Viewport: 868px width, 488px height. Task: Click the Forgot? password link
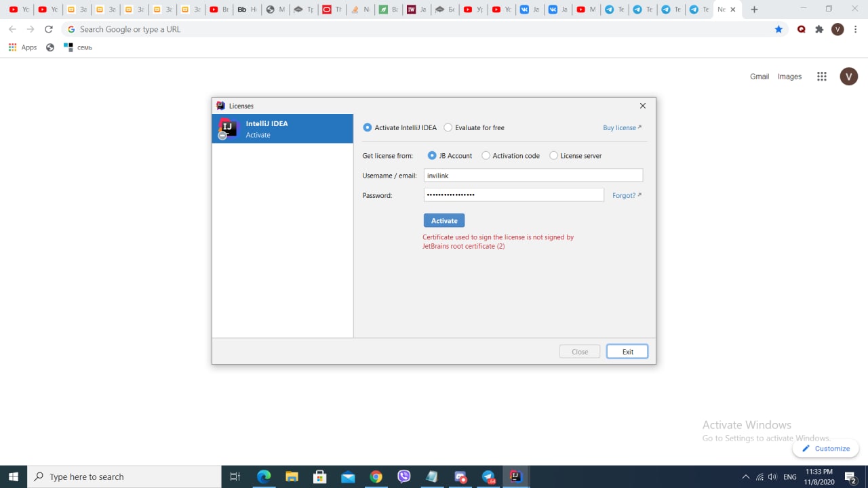click(627, 195)
